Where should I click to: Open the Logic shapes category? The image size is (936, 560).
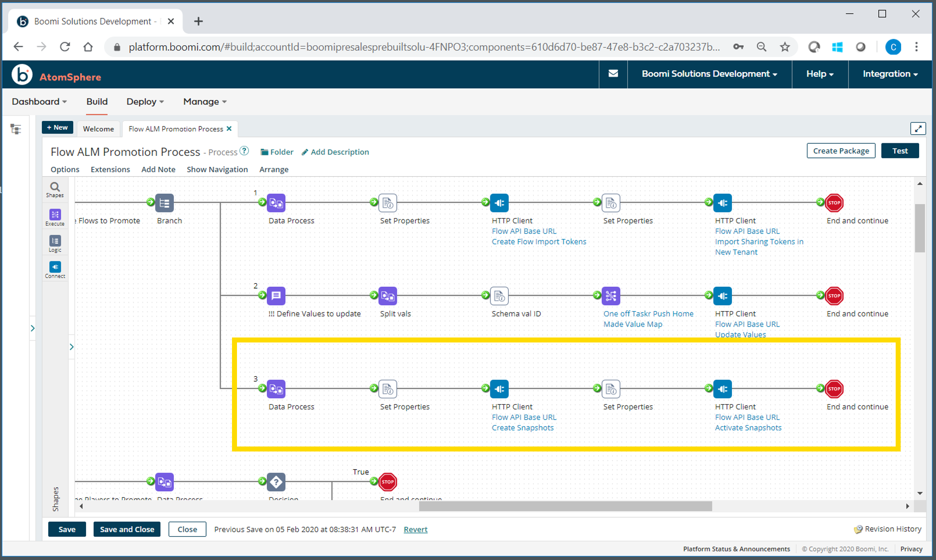[x=55, y=243]
